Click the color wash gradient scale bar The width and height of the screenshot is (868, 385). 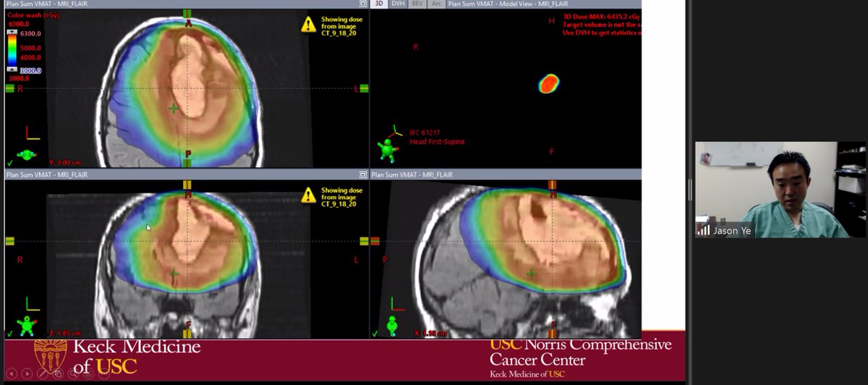pos(12,51)
